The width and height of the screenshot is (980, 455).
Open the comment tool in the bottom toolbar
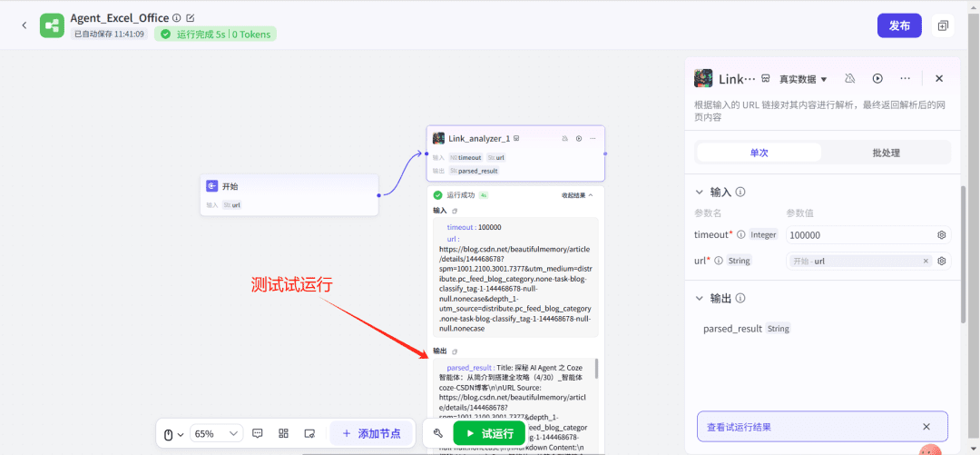coord(258,434)
